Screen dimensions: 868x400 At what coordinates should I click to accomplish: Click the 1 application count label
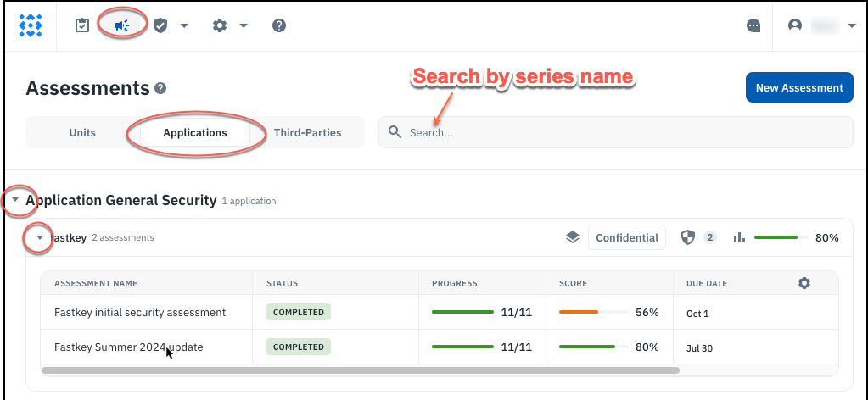[249, 201]
